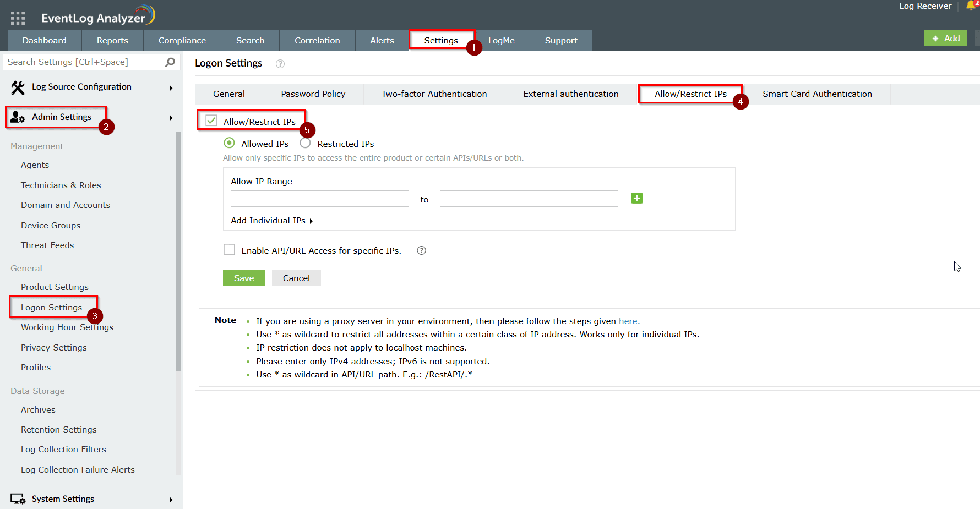Open Technicians & Roles settings
The width and height of the screenshot is (980, 509).
[61, 185]
